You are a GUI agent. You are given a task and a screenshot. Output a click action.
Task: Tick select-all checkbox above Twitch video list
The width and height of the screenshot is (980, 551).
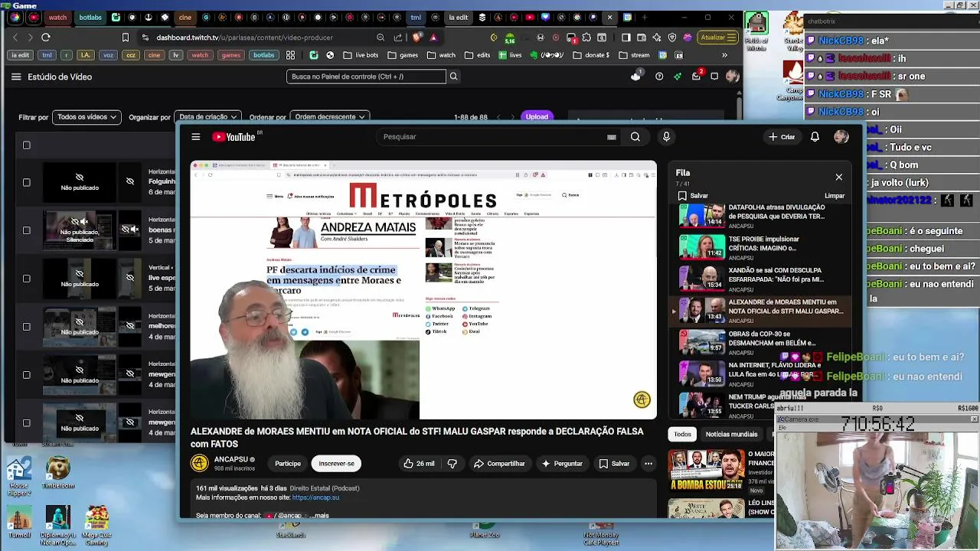click(x=27, y=145)
